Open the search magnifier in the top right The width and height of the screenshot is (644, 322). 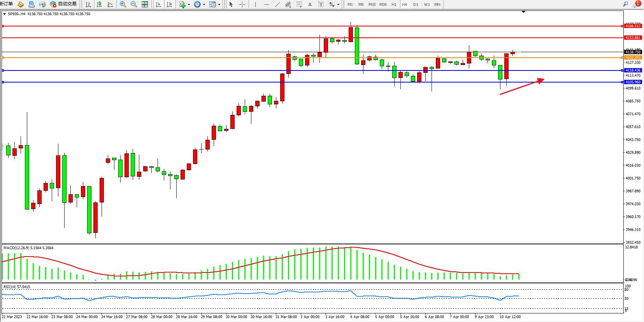pos(626,4)
